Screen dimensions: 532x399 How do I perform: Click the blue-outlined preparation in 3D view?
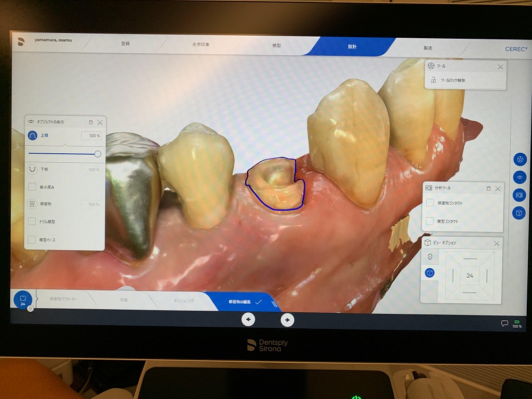(276, 183)
